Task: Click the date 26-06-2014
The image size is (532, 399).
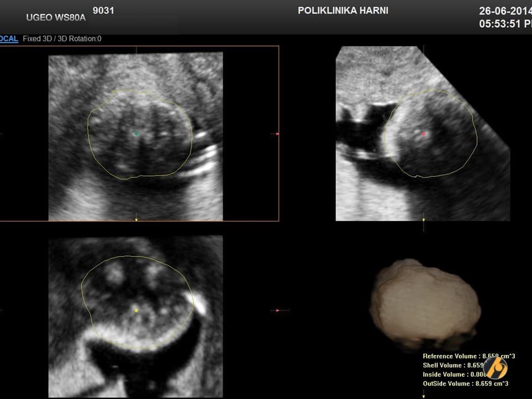Action: 504,11
